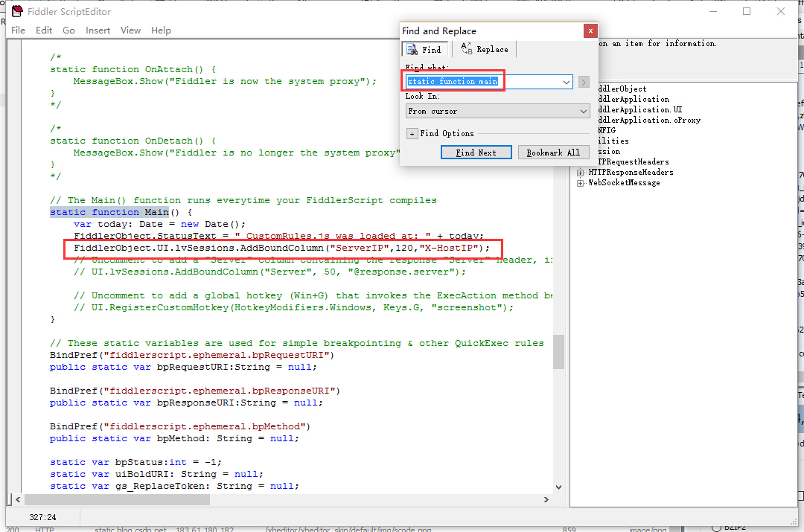Click the expression builder arrow button

click(x=584, y=82)
